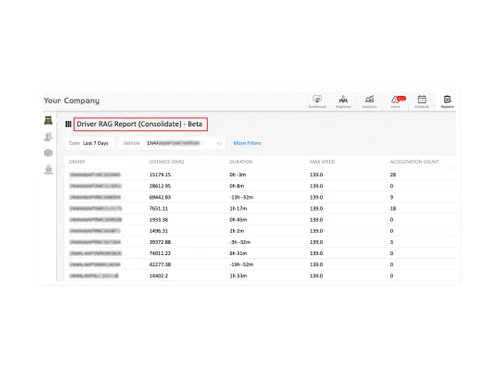
Task: Select the distance value 1933.36
Action: coord(159,220)
